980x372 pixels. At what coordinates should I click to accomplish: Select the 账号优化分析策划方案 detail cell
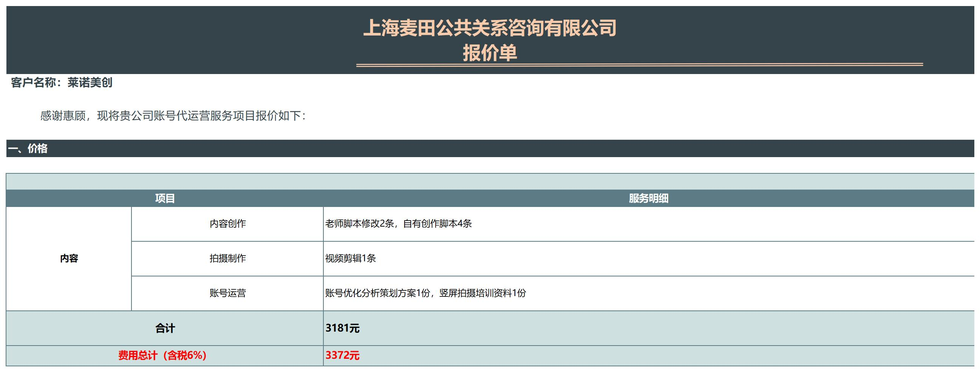pyautogui.click(x=425, y=293)
